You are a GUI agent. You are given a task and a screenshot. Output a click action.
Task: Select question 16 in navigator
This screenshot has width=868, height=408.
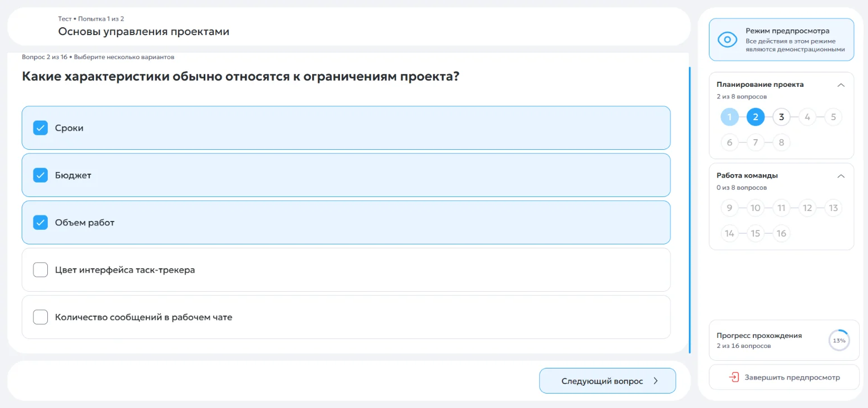pyautogui.click(x=781, y=233)
